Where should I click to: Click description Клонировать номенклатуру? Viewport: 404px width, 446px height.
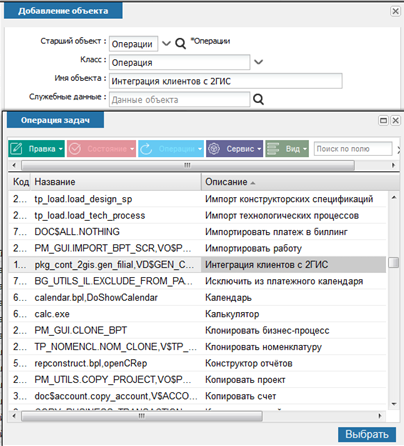pos(263,347)
